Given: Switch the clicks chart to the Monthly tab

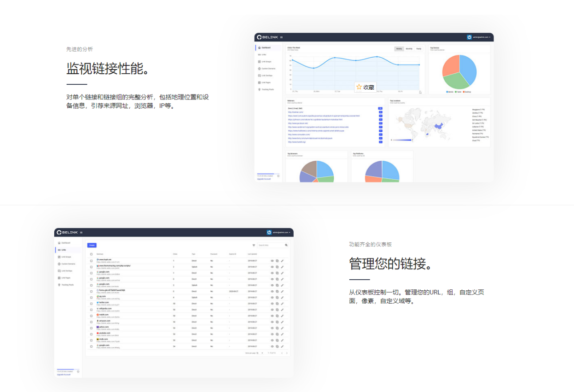Looking at the screenshot, I should click(409, 49).
